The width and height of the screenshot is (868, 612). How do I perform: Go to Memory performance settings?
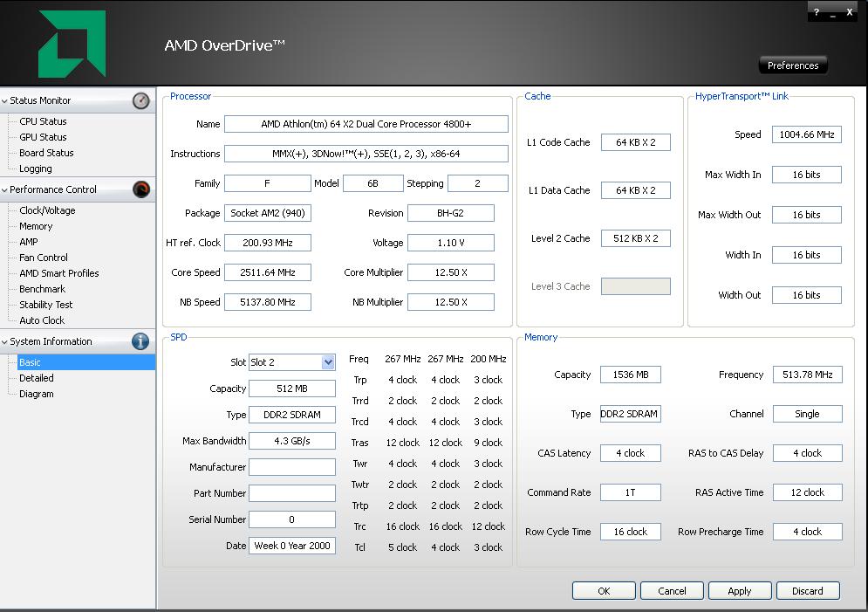36,226
